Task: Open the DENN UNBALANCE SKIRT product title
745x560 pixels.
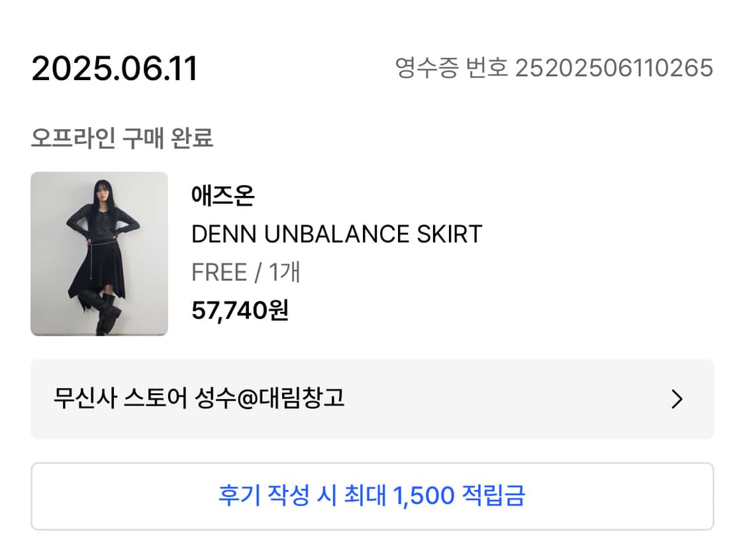Action: tap(337, 234)
